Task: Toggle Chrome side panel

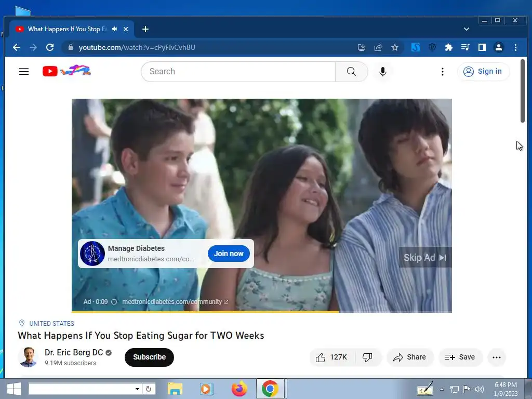Action: (x=482, y=47)
